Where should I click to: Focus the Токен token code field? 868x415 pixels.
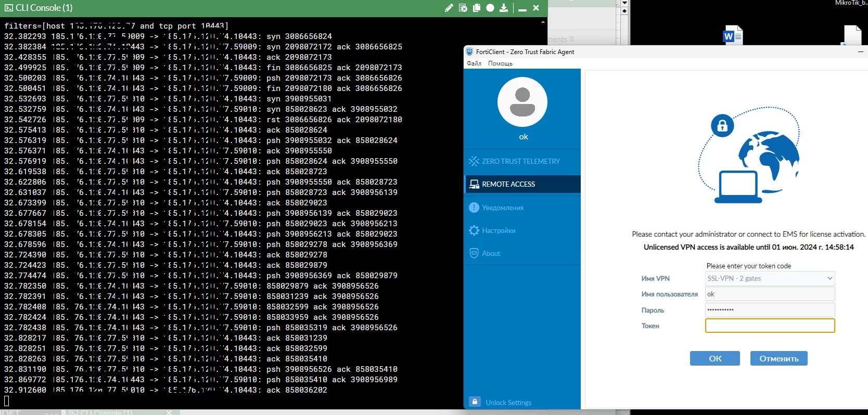click(770, 326)
